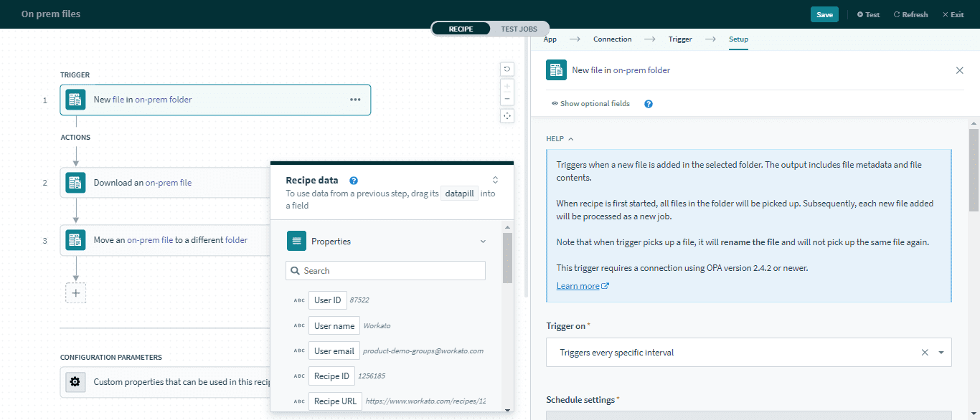Click the fit-to-view canvas icon
Screen dimensions: 980x420
point(507,115)
